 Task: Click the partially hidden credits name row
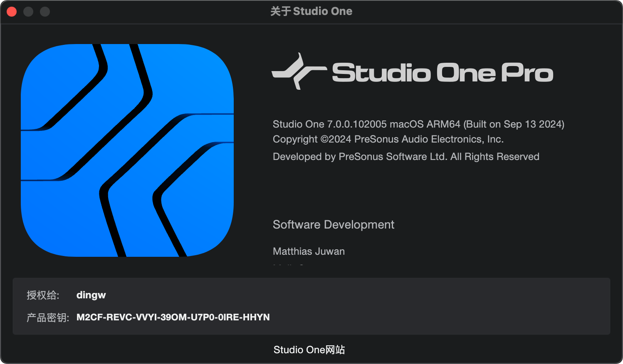[289, 264]
